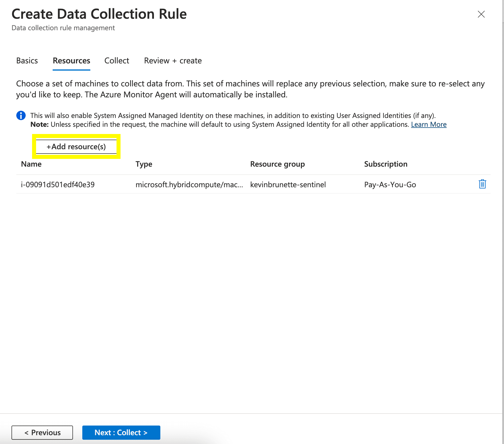Select the i-09091d501edf40e39 machine name
The height and width of the screenshot is (444, 504).
[58, 185]
